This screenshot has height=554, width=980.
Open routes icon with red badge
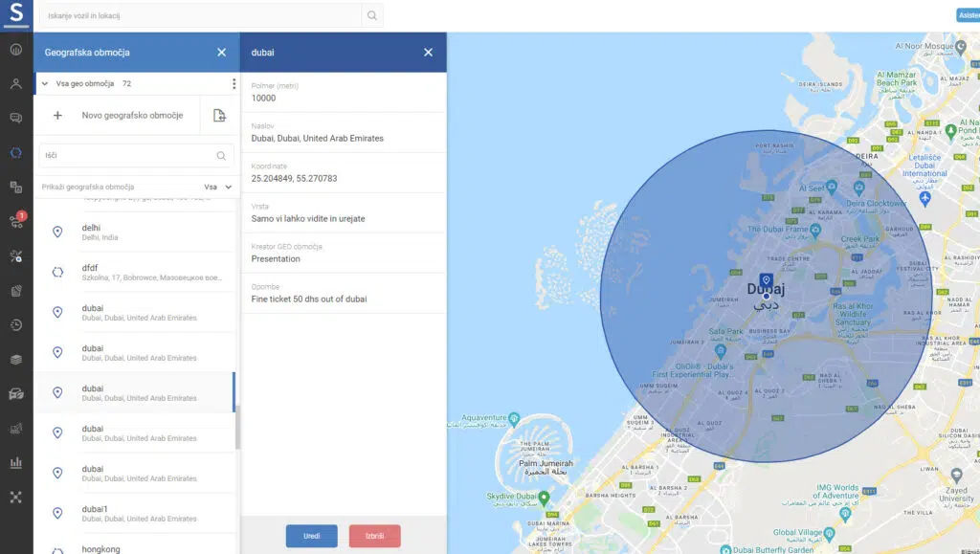[17, 220]
